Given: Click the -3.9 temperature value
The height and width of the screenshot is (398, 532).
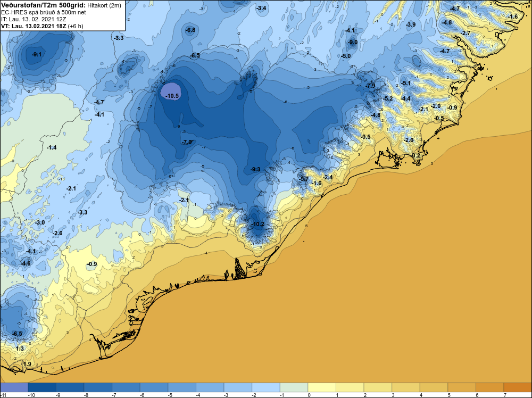Looking at the screenshot, I should pyautogui.click(x=411, y=24).
